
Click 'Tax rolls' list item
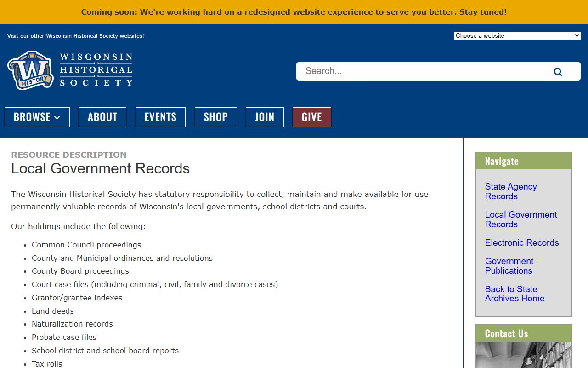point(47,363)
